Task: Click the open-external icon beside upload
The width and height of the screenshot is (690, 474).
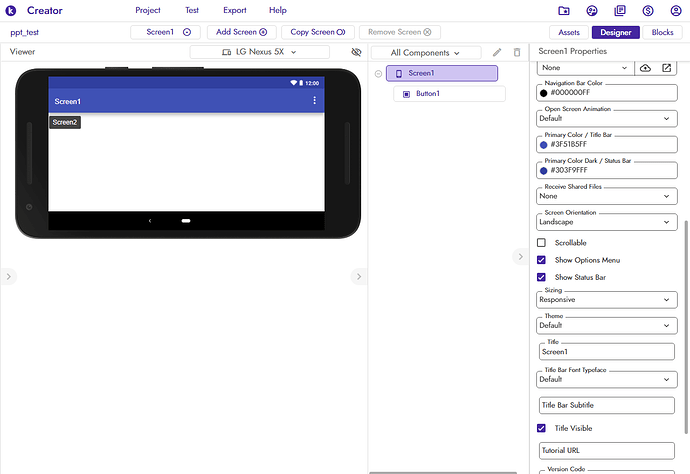Action: 666,68
